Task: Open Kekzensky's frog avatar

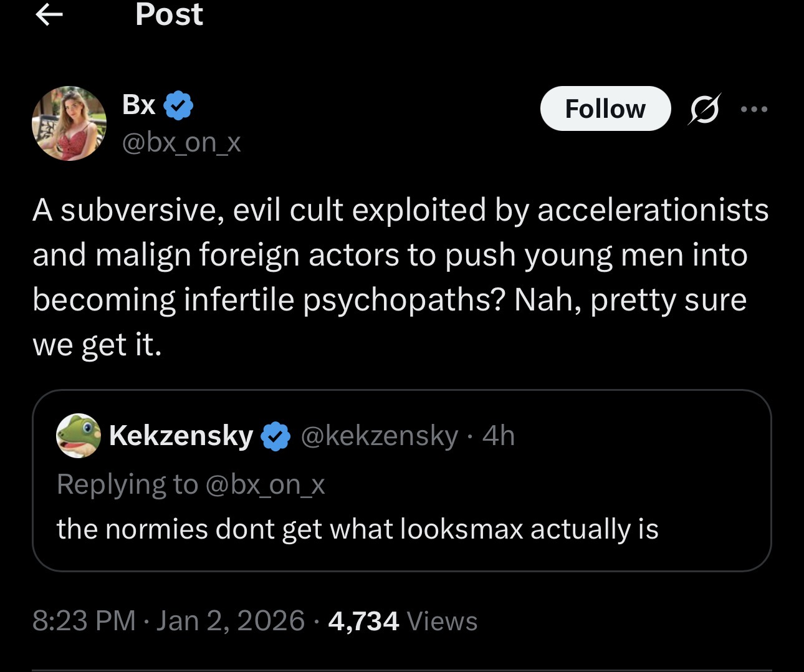Action: (79, 435)
